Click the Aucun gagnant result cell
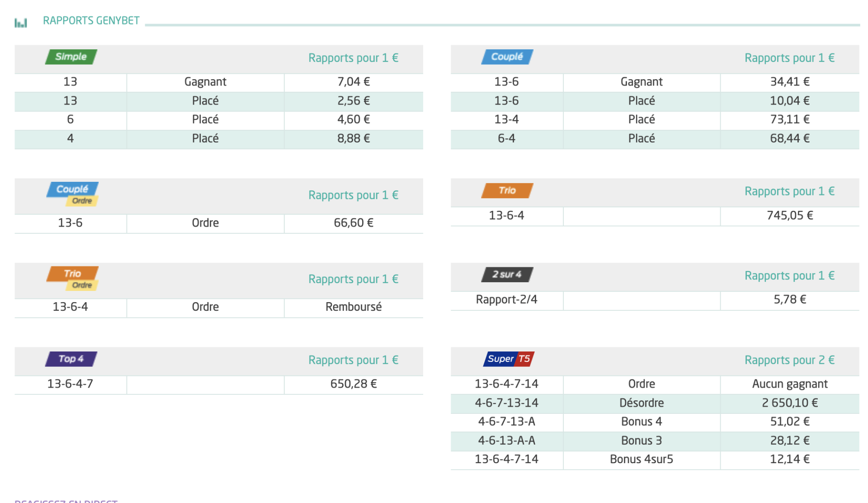868x503 pixels. (x=789, y=384)
